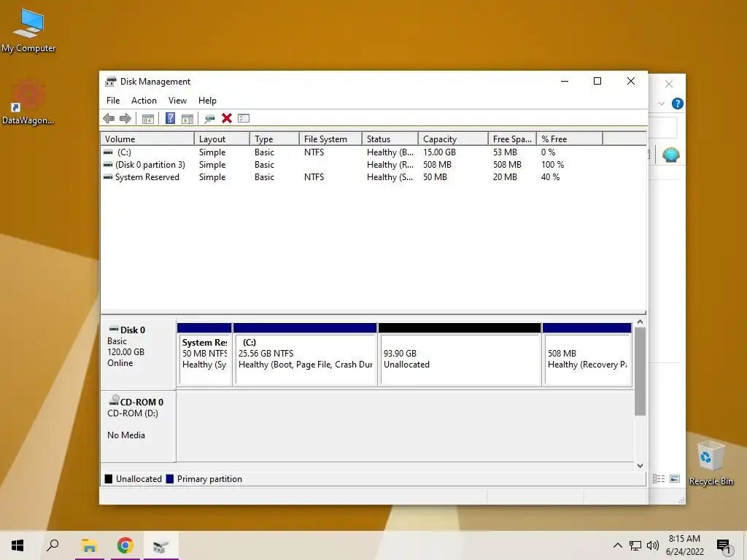
Task: Switch to details view in background window
Action: click(659, 478)
